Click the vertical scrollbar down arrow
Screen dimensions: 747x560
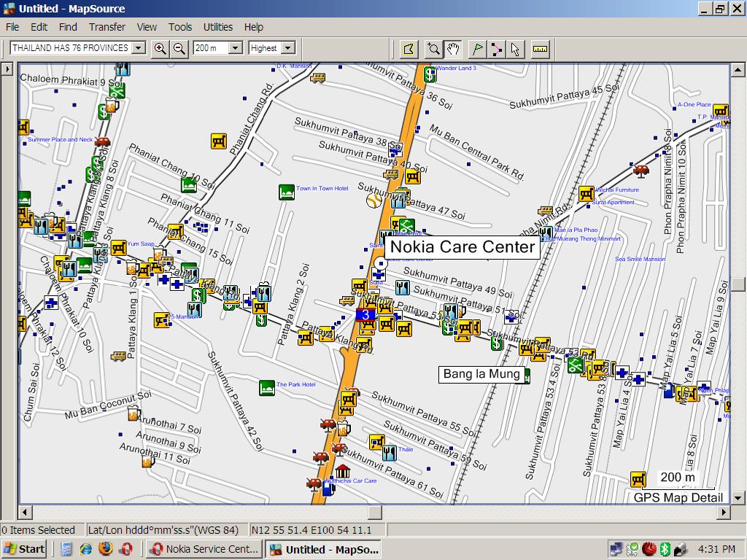(x=738, y=499)
